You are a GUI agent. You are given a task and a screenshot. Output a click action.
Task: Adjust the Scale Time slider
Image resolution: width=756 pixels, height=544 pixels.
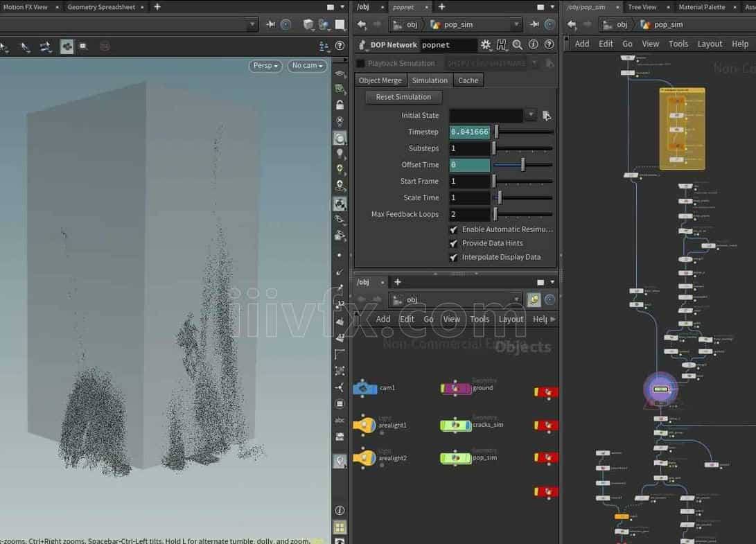[x=522, y=198]
